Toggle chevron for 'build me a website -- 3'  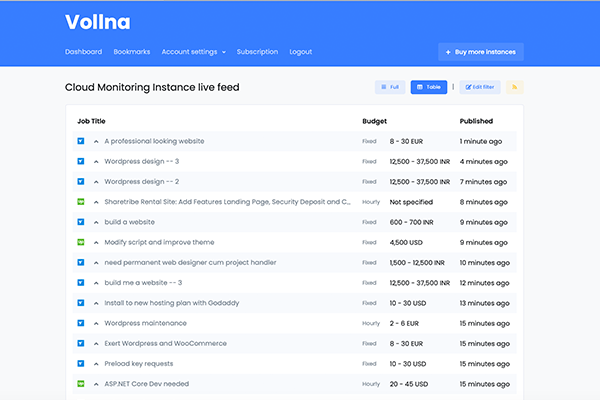(96, 283)
